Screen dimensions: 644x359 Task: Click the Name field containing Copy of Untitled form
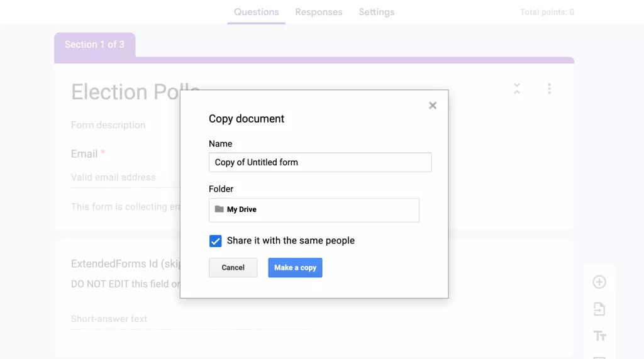click(320, 162)
